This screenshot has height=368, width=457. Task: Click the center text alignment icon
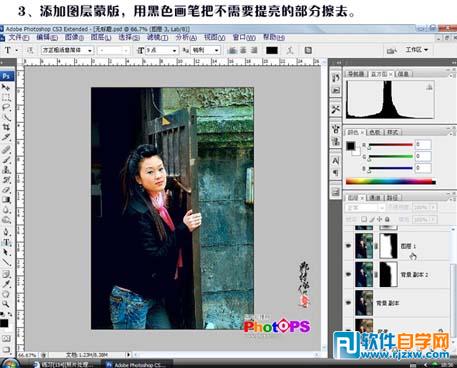(244, 50)
